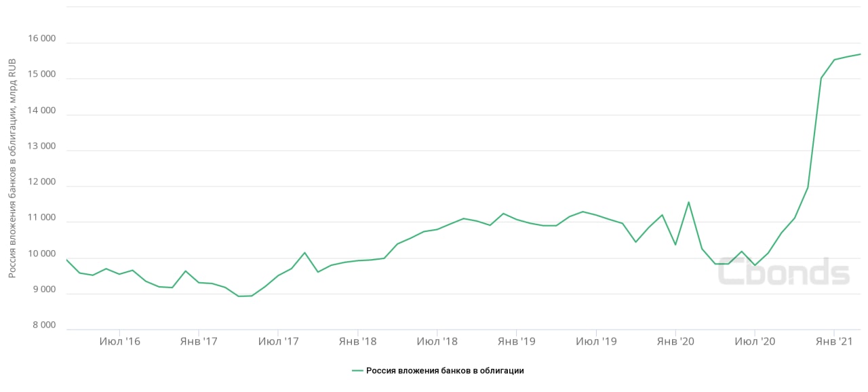The image size is (868, 392).
Task: Select the Июл '17 x-axis label
Action: (278, 341)
